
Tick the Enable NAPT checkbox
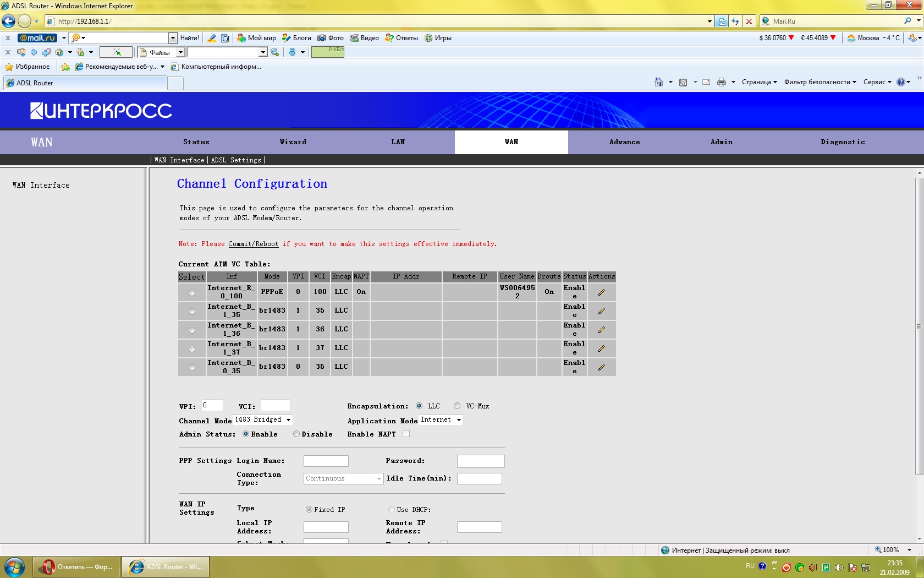406,434
